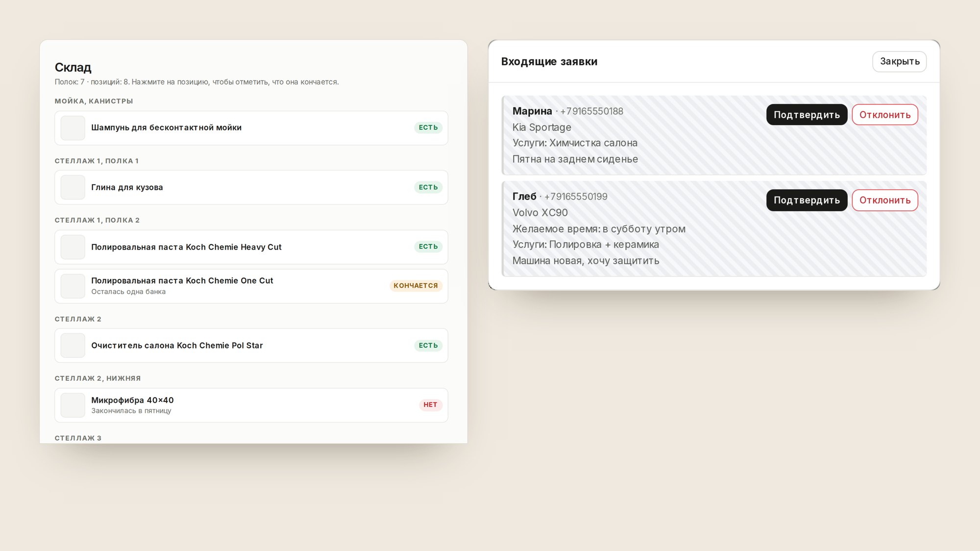Click the КОНЧАЕТСЯ badge on One Cut paste
980x551 pixels.
416,286
